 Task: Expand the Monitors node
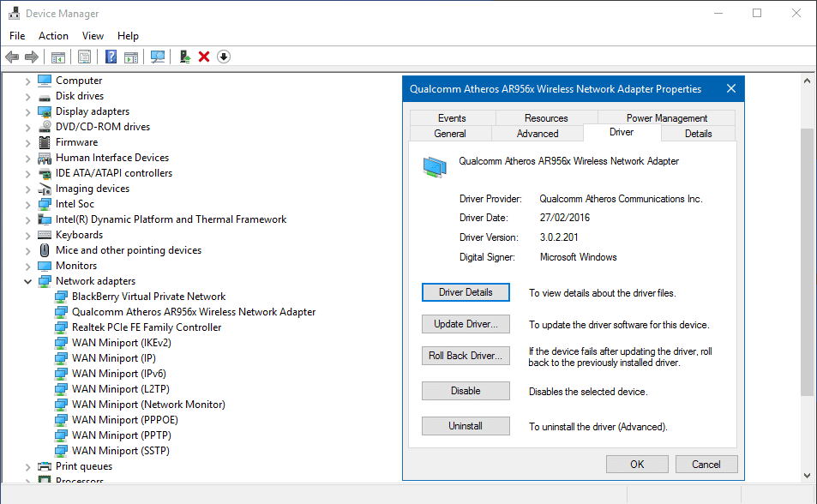point(27,267)
